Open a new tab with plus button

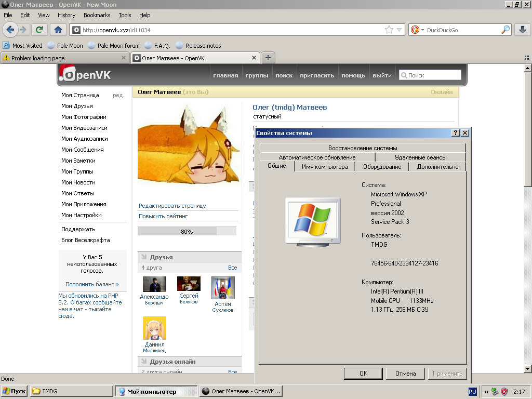point(268,58)
